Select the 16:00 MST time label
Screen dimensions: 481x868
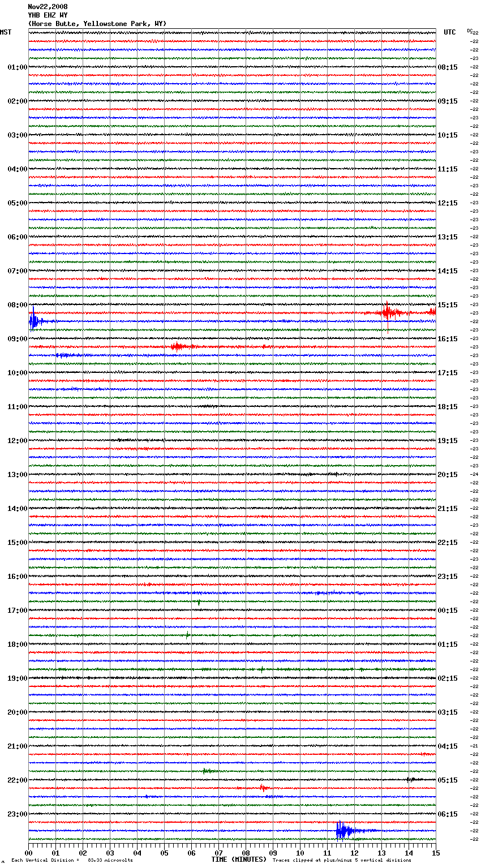(x=18, y=577)
